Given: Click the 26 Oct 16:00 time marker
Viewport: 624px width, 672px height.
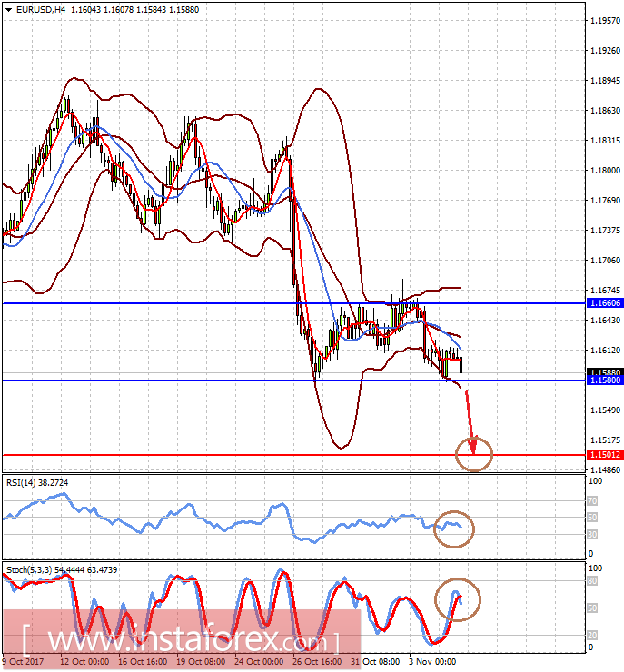Looking at the screenshot, I should click(317, 662).
